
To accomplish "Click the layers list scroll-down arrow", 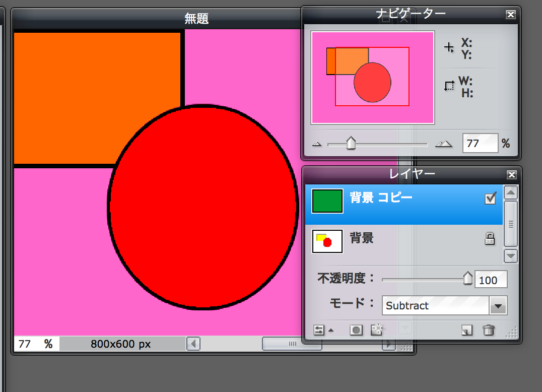I will tap(511, 256).
